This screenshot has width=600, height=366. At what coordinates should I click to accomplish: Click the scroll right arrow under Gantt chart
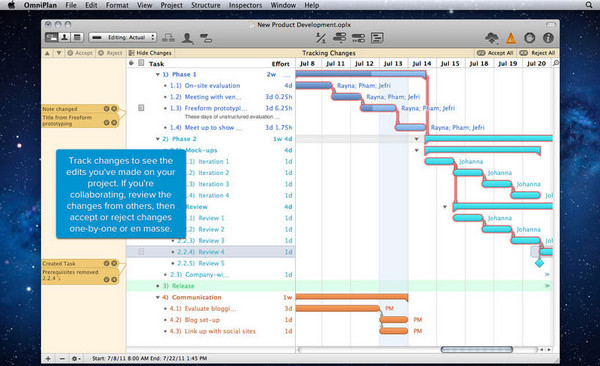[x=549, y=350]
